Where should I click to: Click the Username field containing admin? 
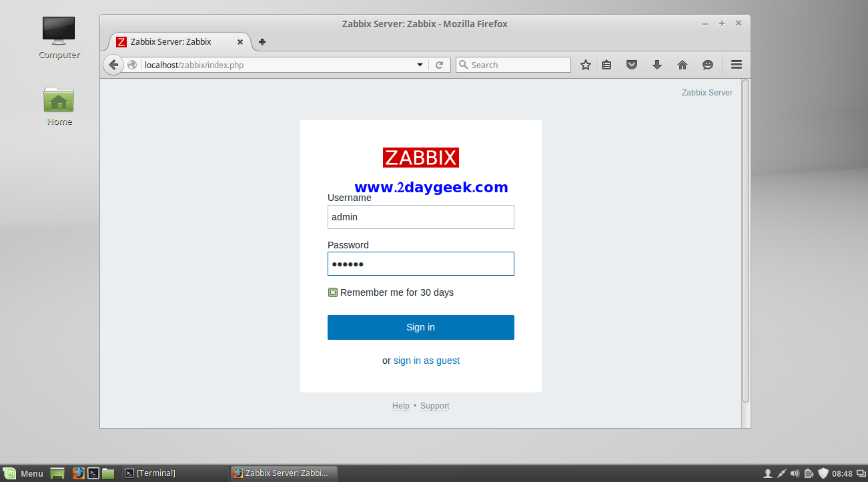point(421,217)
